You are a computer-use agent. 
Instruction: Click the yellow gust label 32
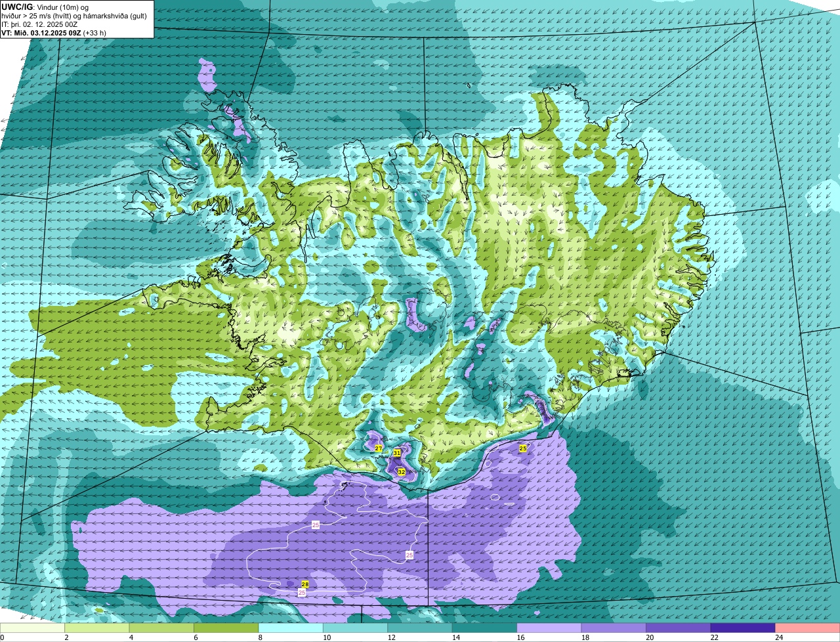[x=401, y=472]
